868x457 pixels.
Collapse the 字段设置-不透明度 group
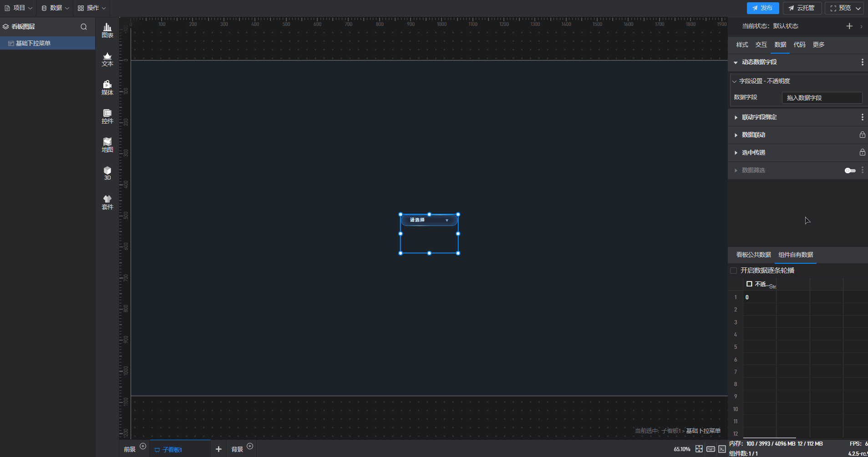734,81
